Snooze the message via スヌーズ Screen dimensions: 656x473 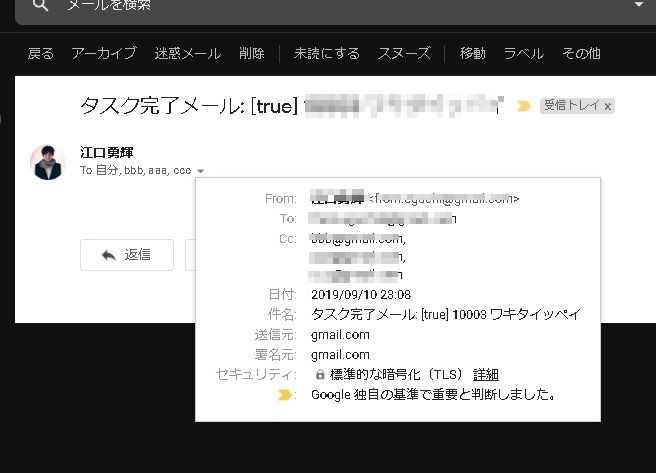coord(404,53)
